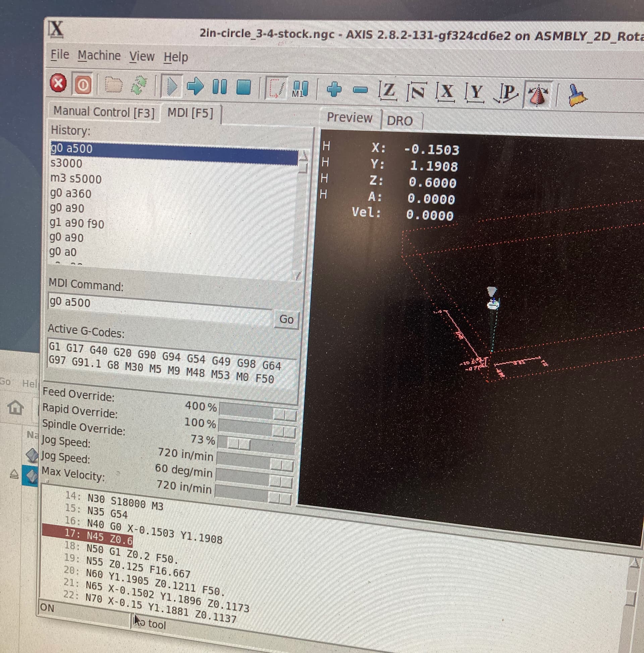
Task: Switch to the MDI [F5] tab
Action: (191, 113)
